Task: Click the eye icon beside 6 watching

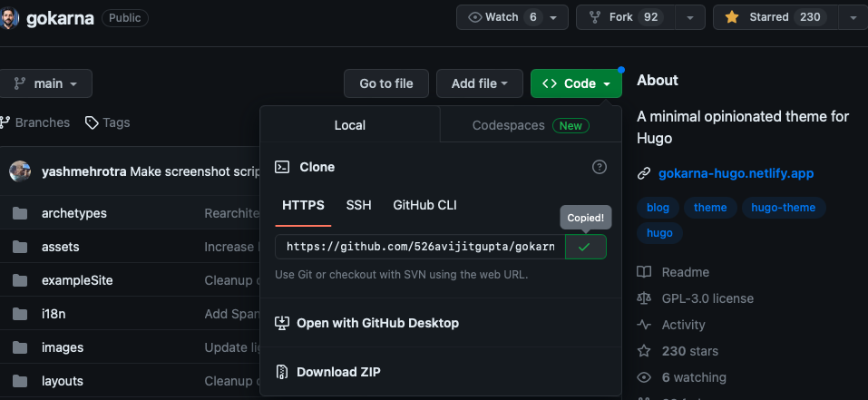Action: pos(644,377)
